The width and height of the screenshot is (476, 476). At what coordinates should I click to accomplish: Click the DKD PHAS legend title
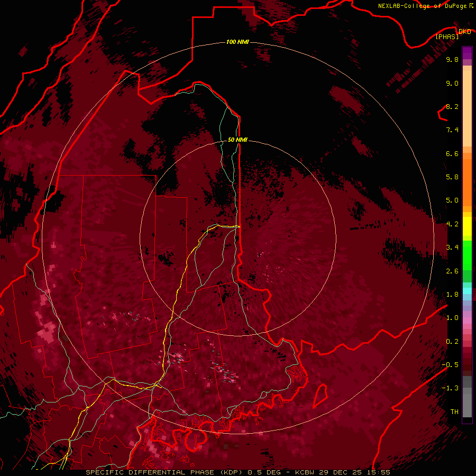click(x=453, y=34)
